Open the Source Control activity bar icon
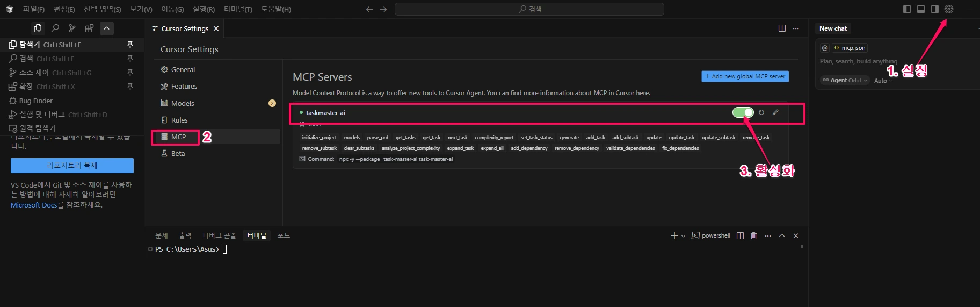Image resolution: width=980 pixels, height=307 pixels. 72,28
